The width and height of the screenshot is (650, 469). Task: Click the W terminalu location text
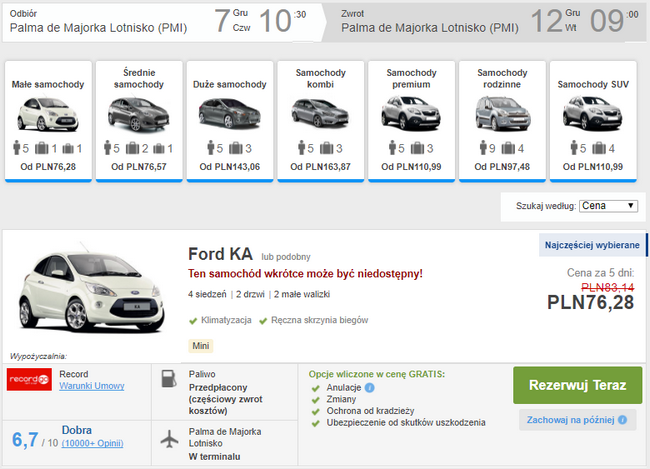point(214,457)
